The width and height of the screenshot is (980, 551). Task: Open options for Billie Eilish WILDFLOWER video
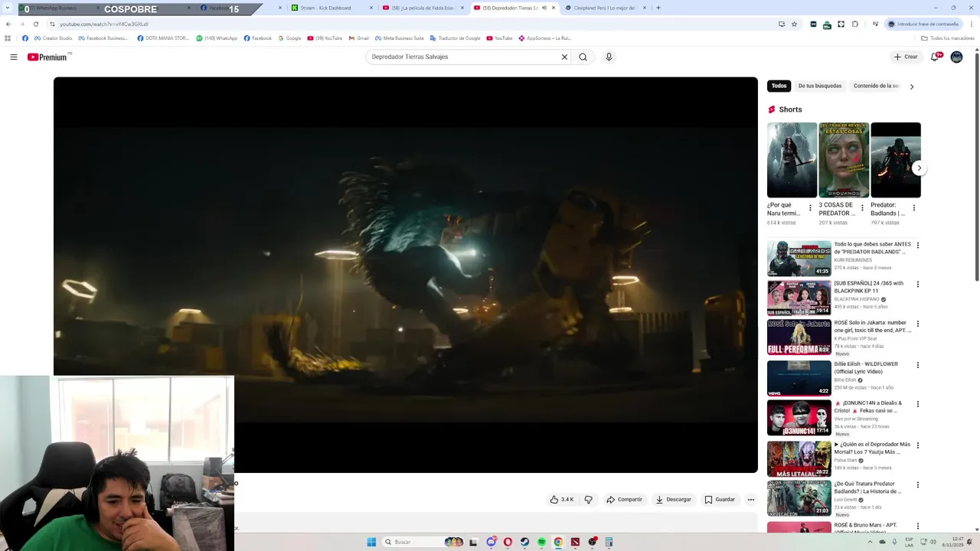click(x=918, y=365)
